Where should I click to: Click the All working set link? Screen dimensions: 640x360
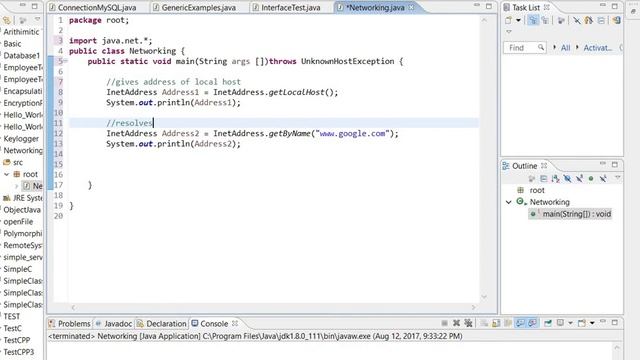565,48
